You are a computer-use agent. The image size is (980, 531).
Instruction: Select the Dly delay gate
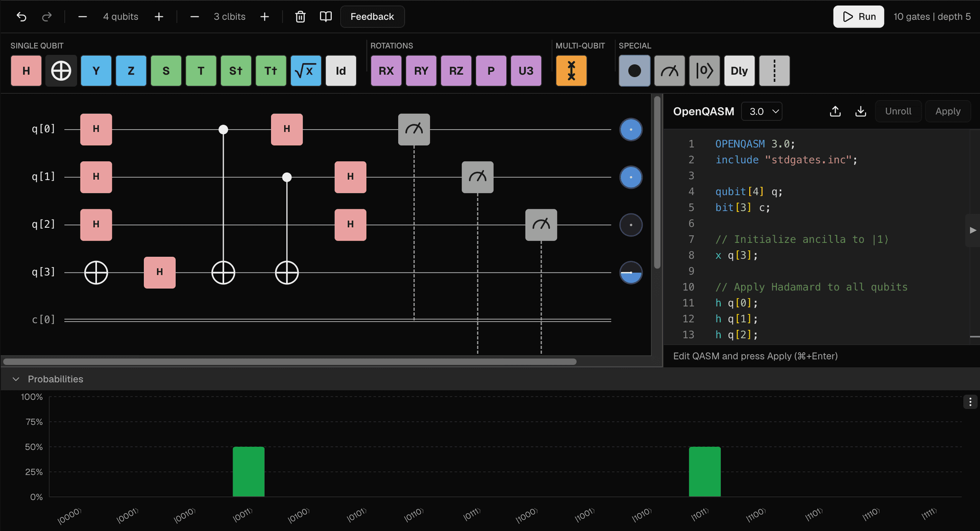(x=739, y=71)
